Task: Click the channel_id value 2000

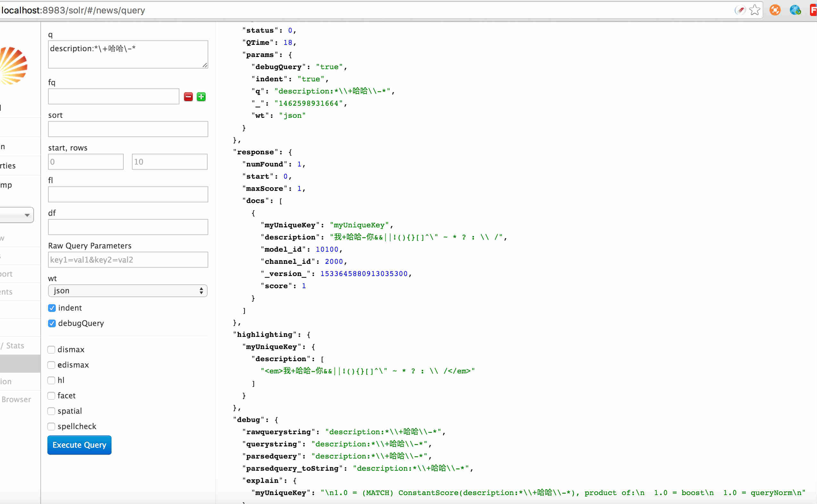Action: click(x=334, y=261)
